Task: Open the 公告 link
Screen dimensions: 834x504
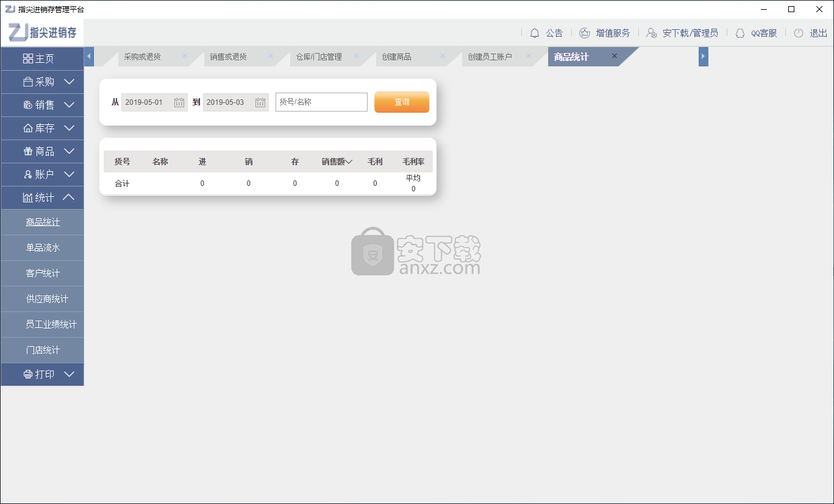Action: pos(554,33)
